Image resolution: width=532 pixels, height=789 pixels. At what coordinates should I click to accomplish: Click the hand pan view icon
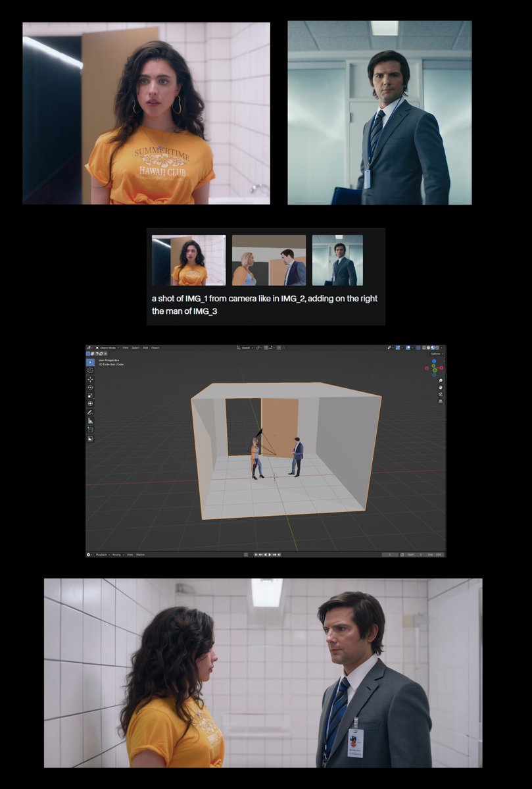441,388
